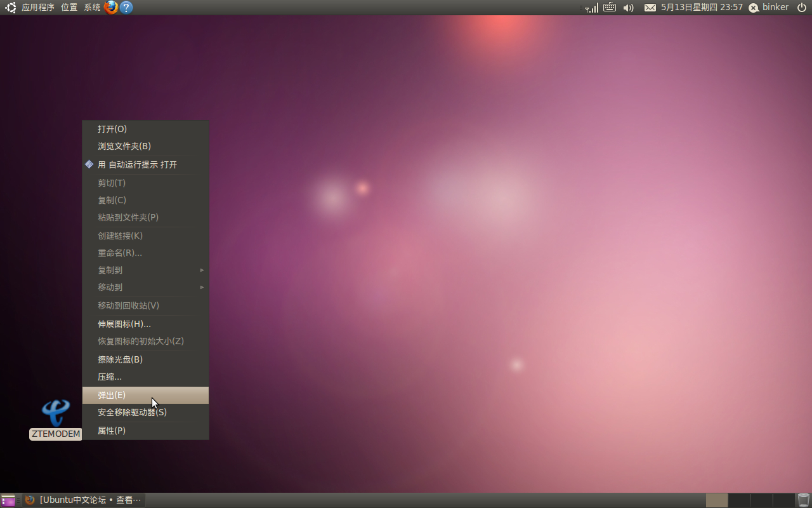Viewport: 812px width, 508px height.
Task: Select 弹出(E) to eject the disc
Action: pyautogui.click(x=145, y=395)
